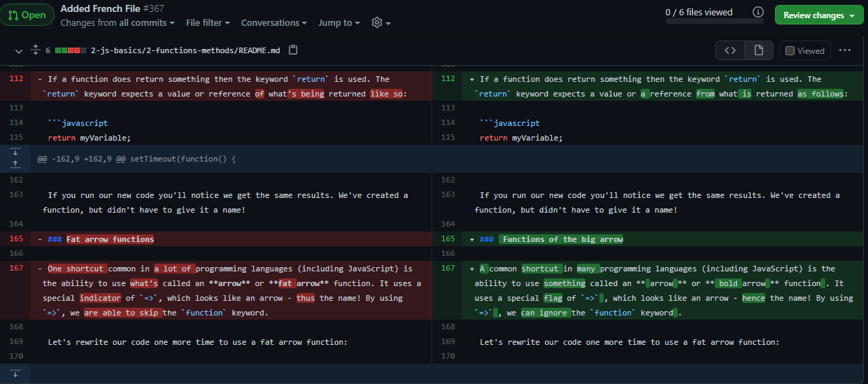Viewport: 868px width, 384px height.
Task: Select left-side line number 114
Action: point(16,123)
